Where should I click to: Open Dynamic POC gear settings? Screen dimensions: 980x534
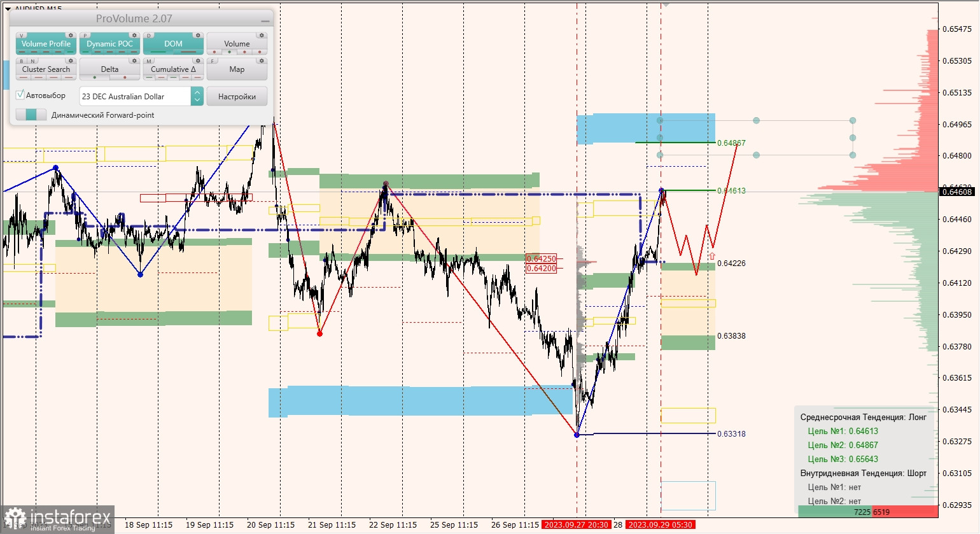point(134,36)
